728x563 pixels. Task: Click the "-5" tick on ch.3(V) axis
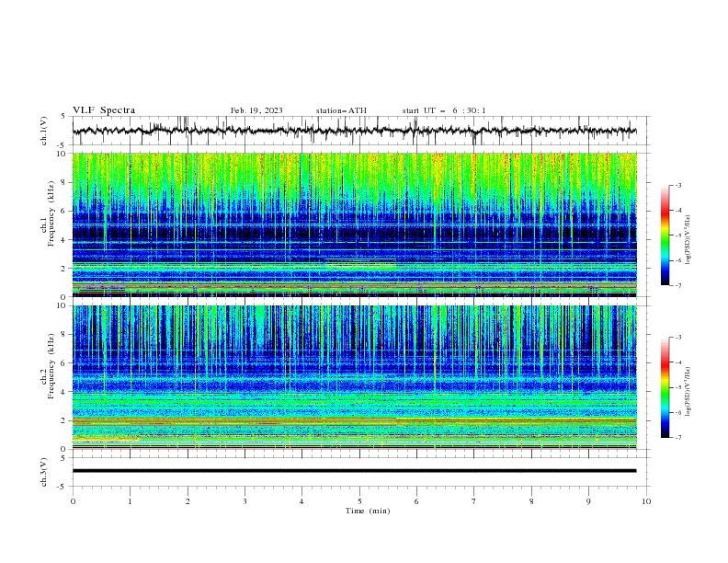63,487
